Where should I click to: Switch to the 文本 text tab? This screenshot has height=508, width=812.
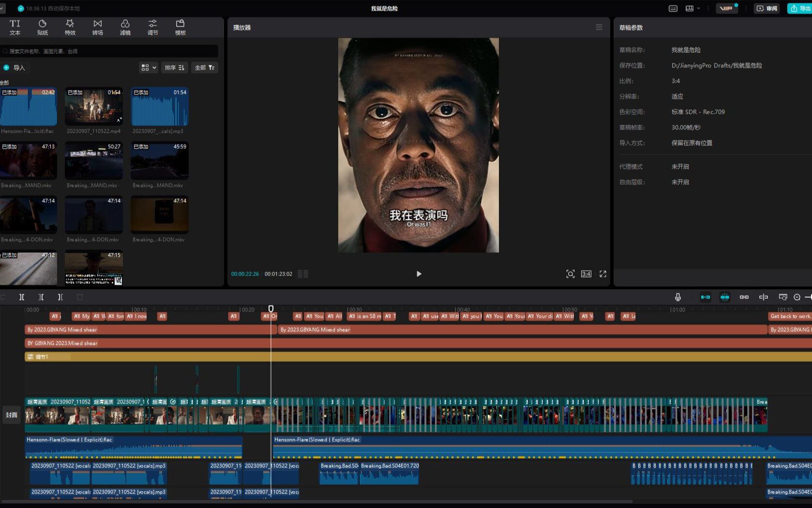click(15, 27)
